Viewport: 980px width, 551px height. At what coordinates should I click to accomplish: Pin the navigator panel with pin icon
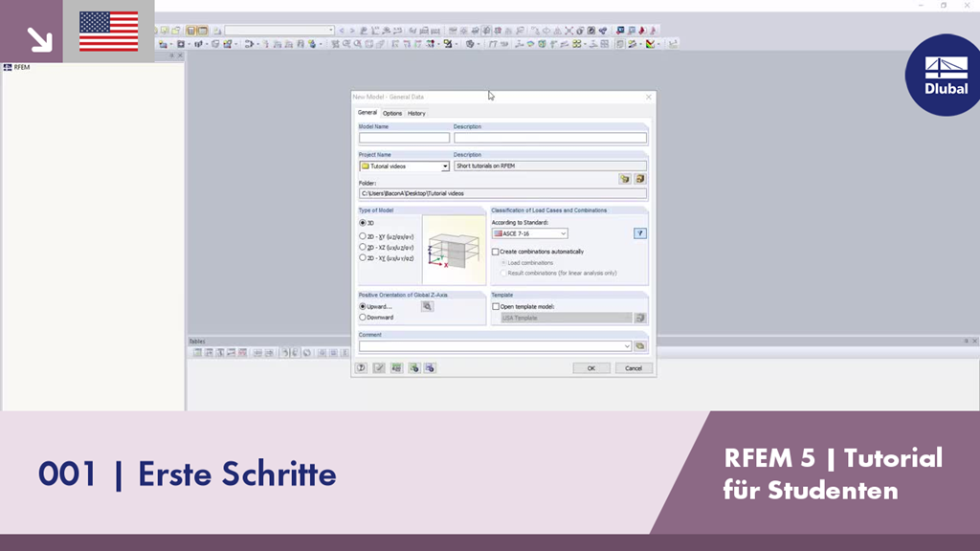[x=172, y=55]
